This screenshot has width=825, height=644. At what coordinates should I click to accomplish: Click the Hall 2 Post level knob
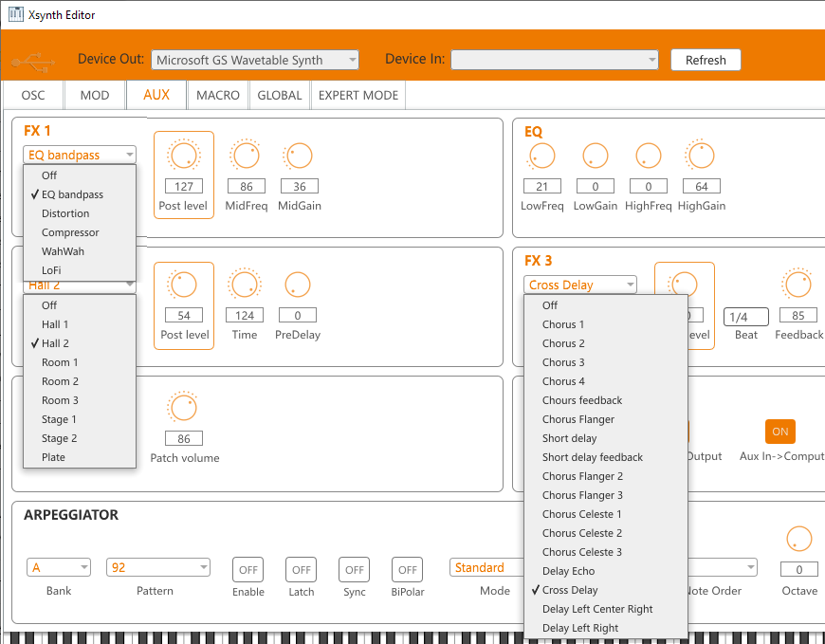coord(183,285)
